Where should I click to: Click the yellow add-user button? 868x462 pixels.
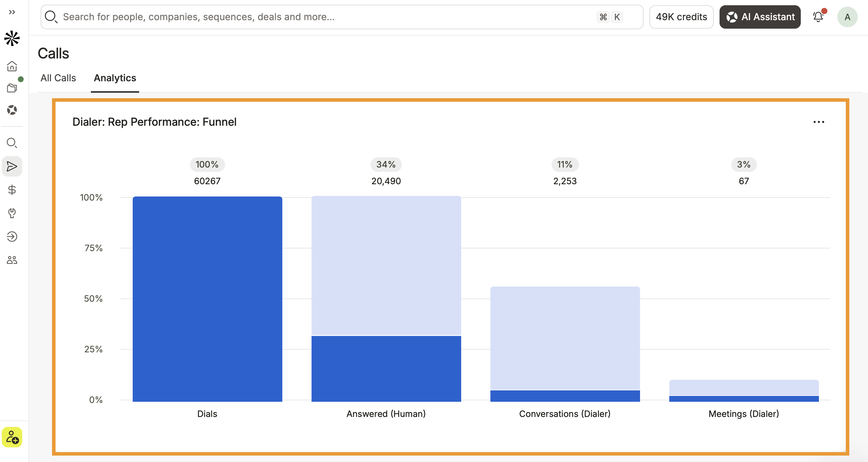click(x=12, y=437)
